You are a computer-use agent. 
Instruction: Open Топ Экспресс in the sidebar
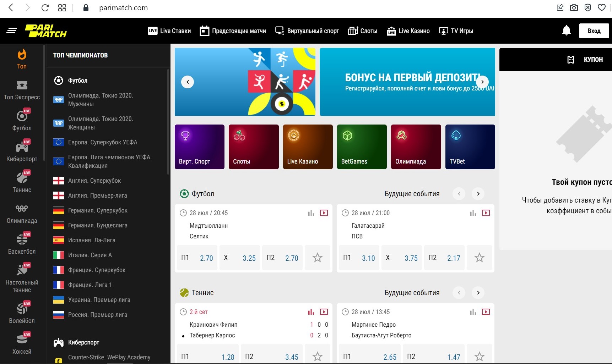pos(22,90)
